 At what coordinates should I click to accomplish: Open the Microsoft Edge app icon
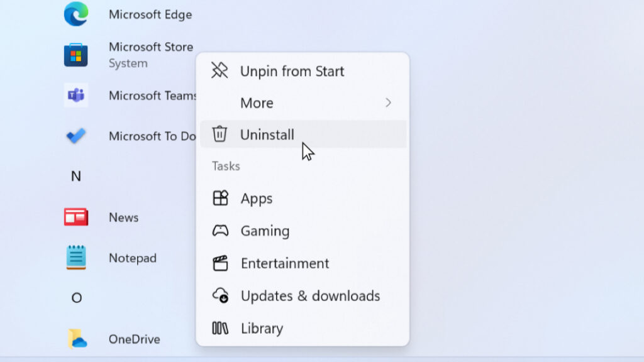point(75,14)
